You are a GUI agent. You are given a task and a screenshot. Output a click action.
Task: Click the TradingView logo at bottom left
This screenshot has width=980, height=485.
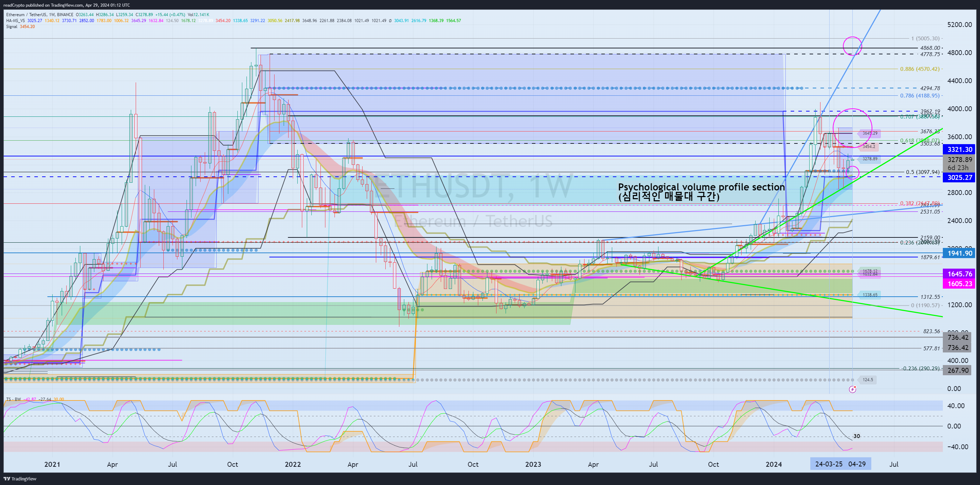pos(20,479)
